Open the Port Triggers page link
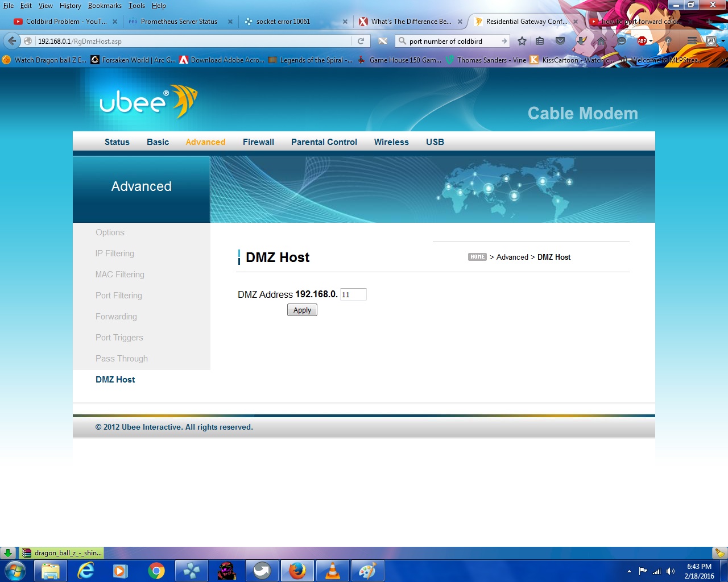728x582 pixels. (x=119, y=338)
